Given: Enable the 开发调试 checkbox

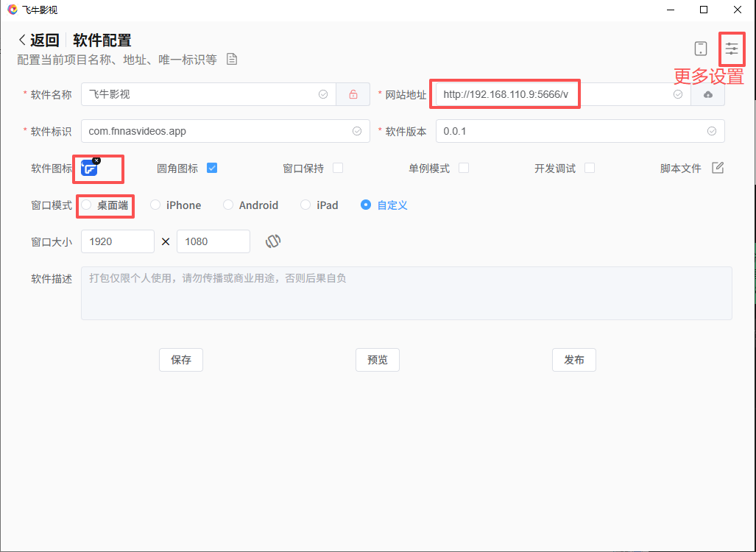Looking at the screenshot, I should [x=590, y=168].
